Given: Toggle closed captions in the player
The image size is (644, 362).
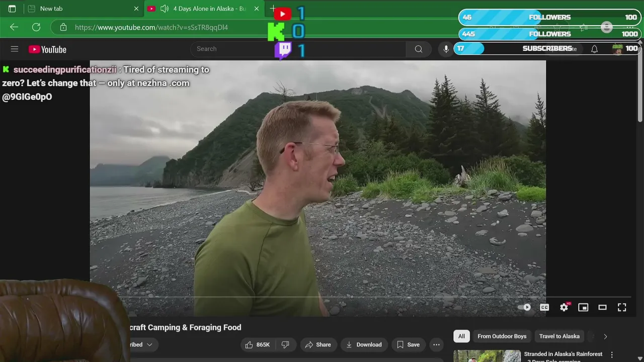Looking at the screenshot, I should [544, 307].
